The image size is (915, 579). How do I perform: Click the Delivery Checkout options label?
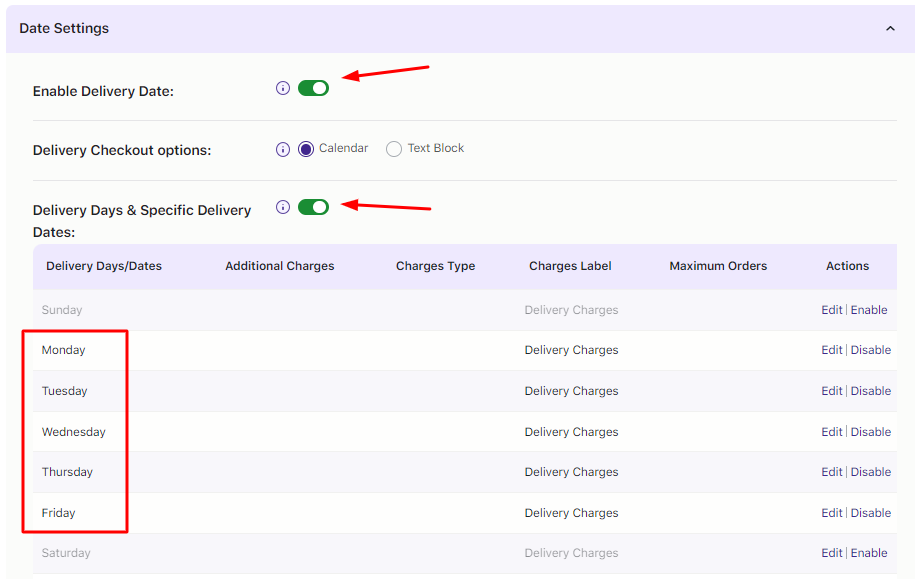[x=122, y=151]
